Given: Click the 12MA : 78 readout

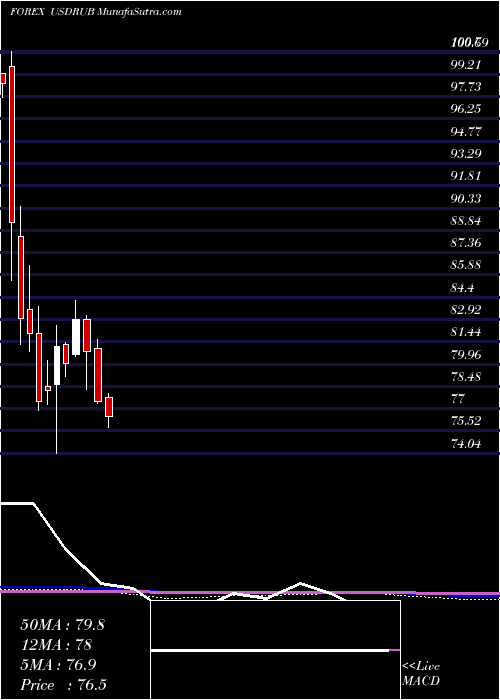Looking at the screenshot, I should [x=56, y=646].
